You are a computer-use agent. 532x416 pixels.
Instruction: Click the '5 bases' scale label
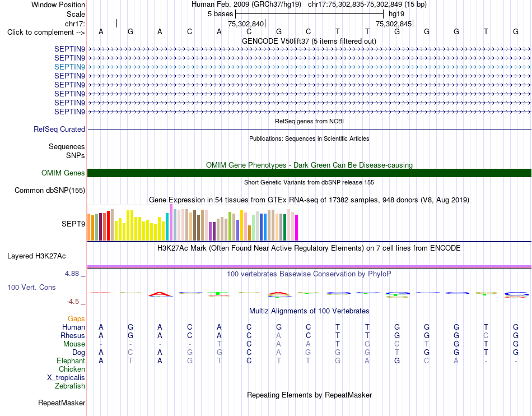tap(220, 14)
